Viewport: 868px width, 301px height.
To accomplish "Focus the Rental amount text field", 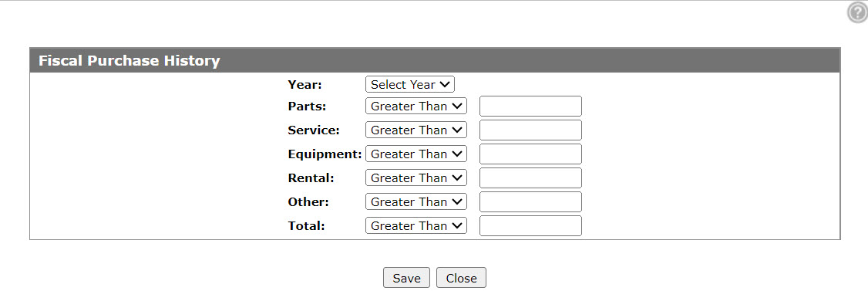I will [530, 178].
